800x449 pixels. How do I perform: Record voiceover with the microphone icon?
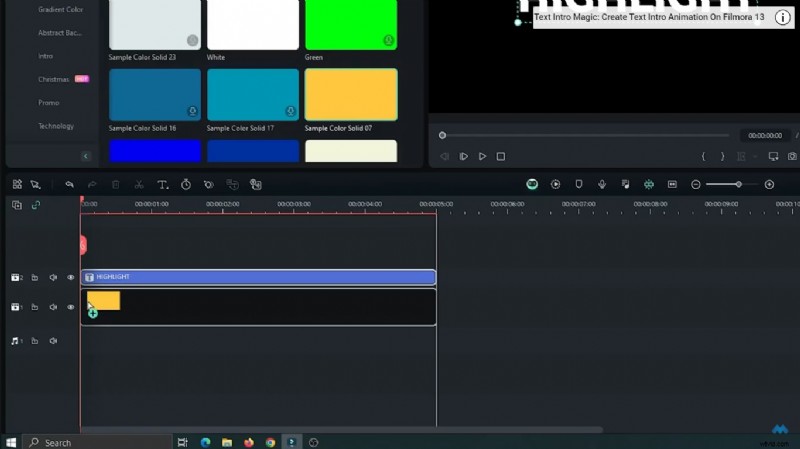coord(602,184)
